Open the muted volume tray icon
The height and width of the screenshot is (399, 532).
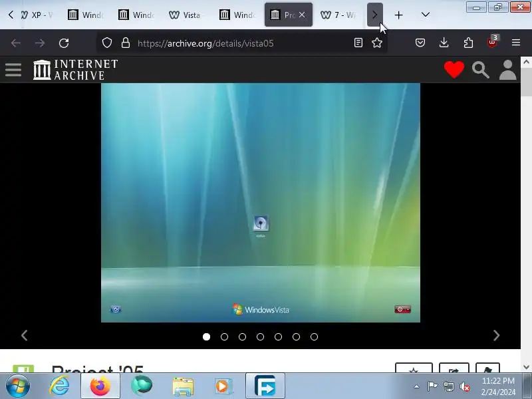[x=465, y=386]
